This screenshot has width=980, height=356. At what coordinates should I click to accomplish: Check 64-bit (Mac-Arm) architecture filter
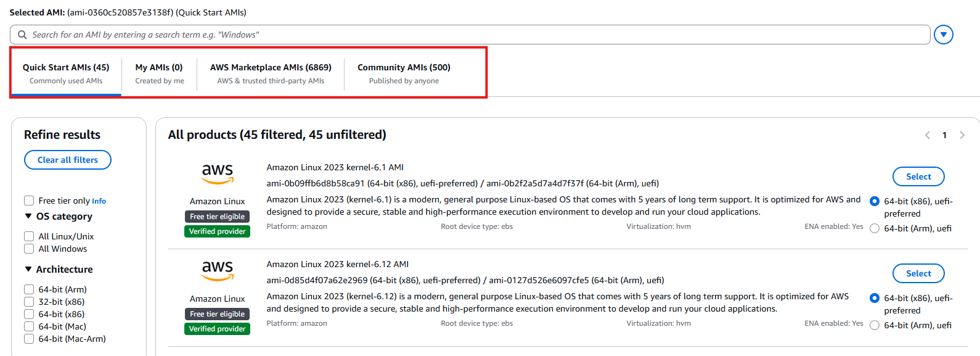point(29,339)
